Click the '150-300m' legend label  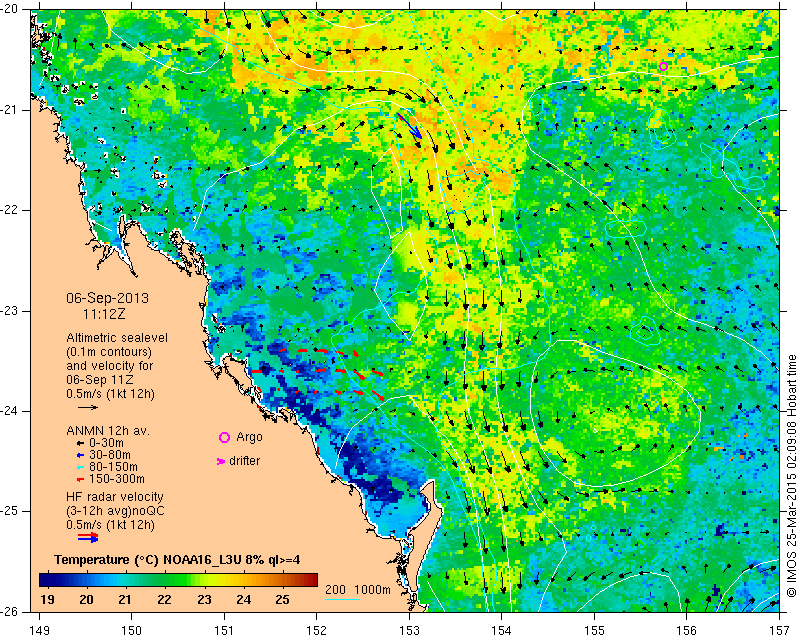pyautogui.click(x=117, y=479)
